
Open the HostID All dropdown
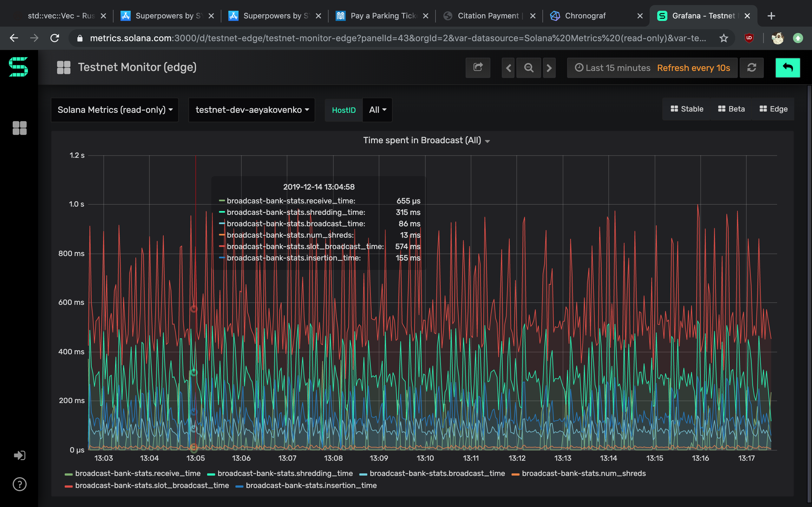(377, 110)
